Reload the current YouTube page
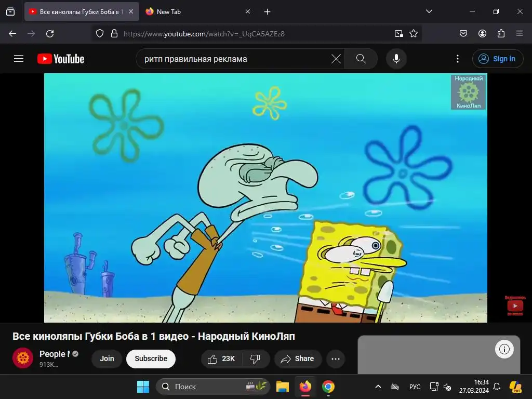 50,34
